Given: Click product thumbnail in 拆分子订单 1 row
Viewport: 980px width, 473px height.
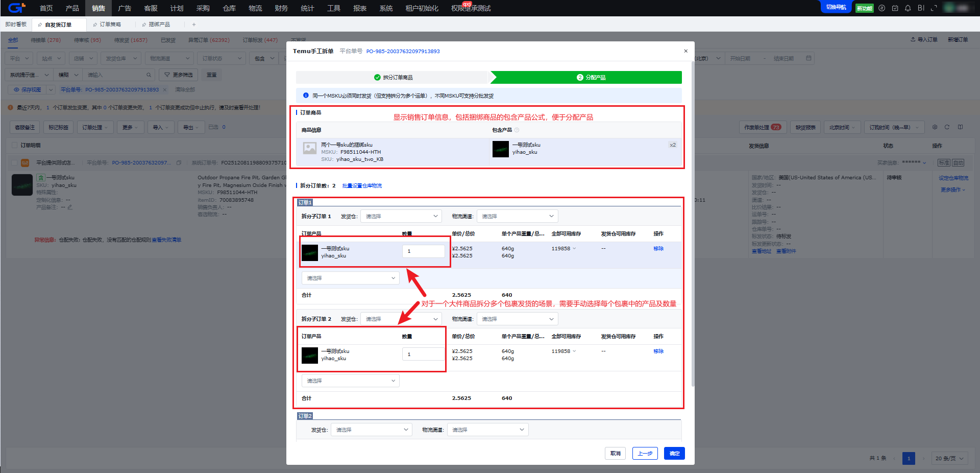Looking at the screenshot, I should tap(310, 252).
